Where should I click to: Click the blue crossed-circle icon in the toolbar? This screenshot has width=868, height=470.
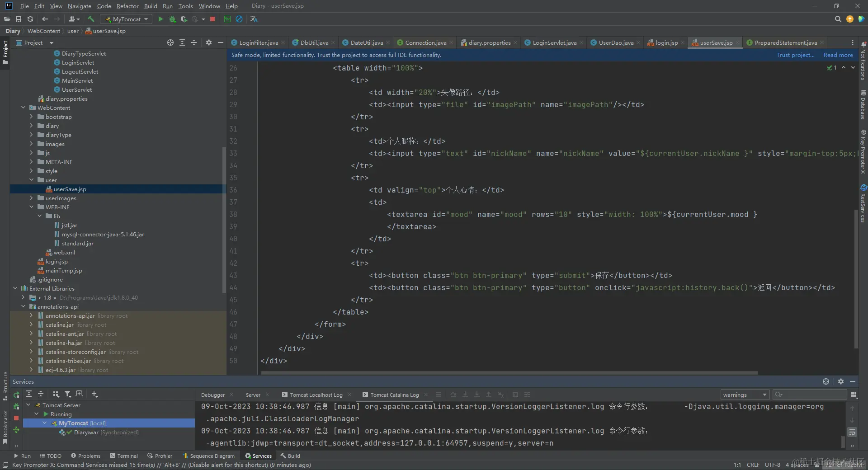[239, 19]
